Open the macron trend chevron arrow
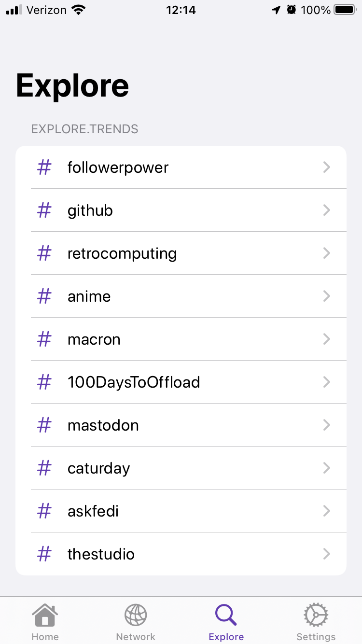This screenshot has width=362, height=644. 327,339
